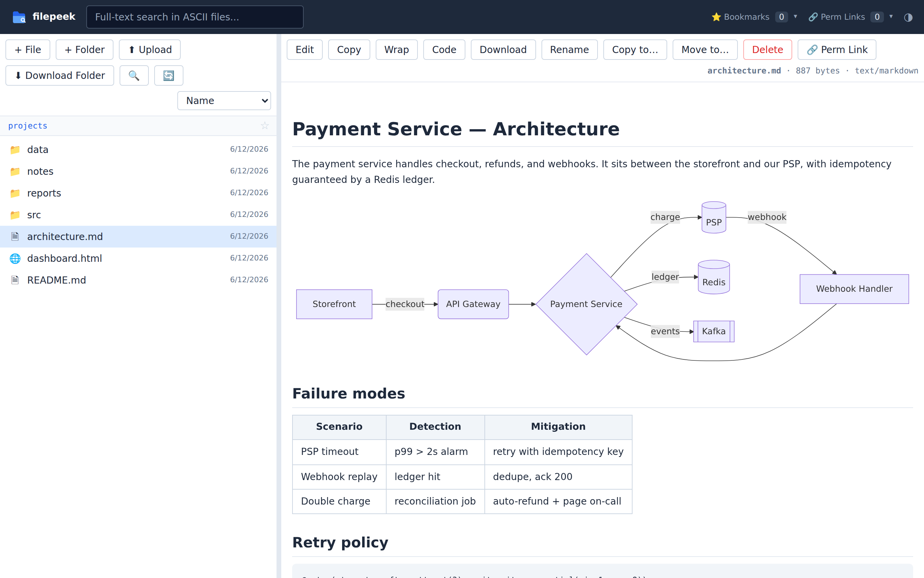Click the filepeek folder logo icon

(19, 17)
